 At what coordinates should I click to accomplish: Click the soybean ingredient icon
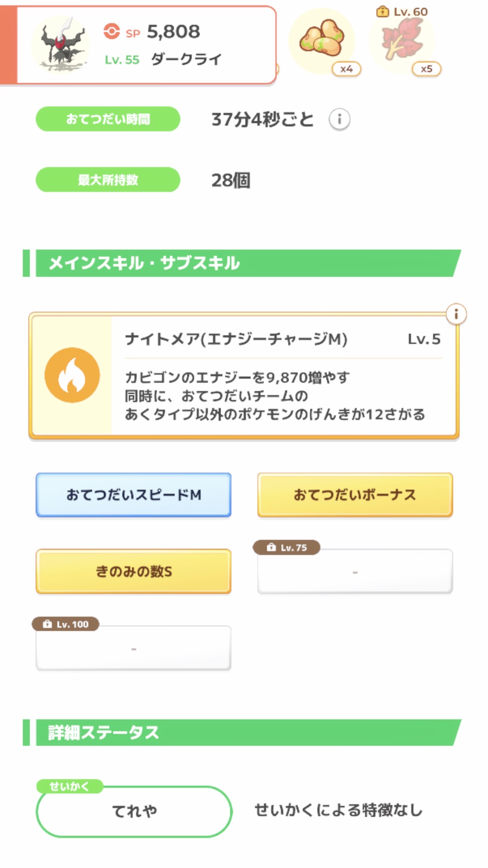coord(322,40)
